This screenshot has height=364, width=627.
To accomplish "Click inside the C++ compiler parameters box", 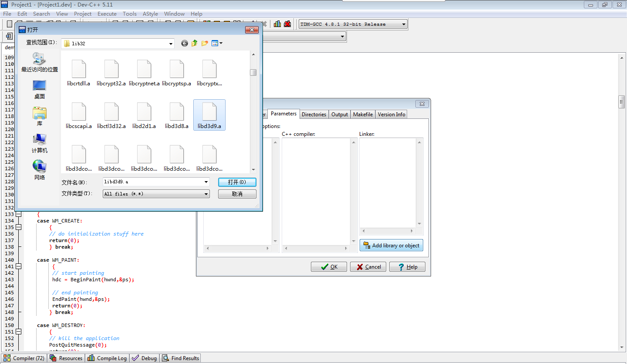I will 316,192.
